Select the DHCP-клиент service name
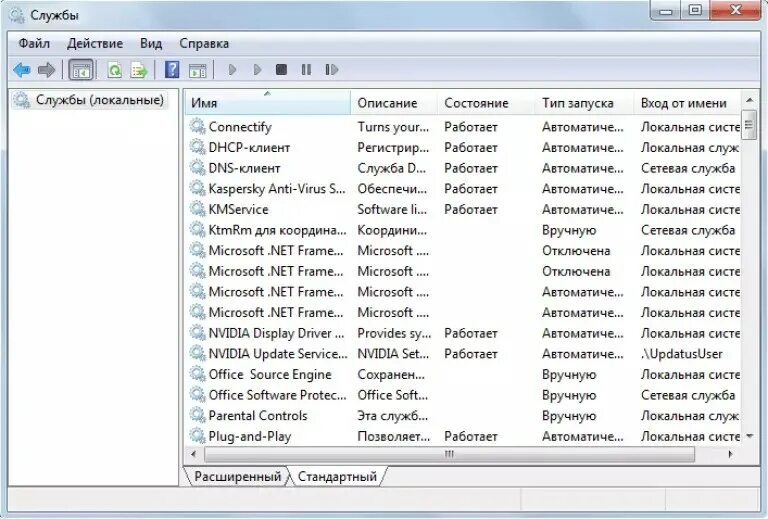768x519 pixels. 249,147
